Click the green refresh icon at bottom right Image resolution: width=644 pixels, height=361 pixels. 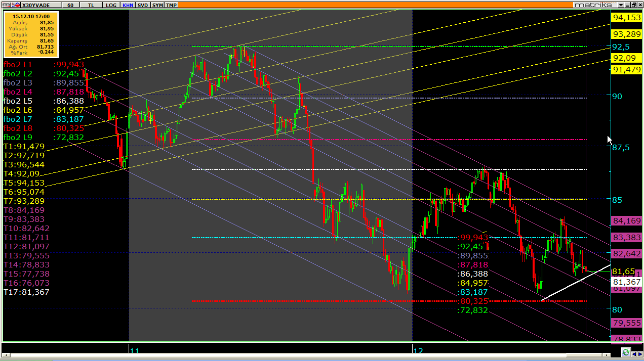click(x=626, y=352)
